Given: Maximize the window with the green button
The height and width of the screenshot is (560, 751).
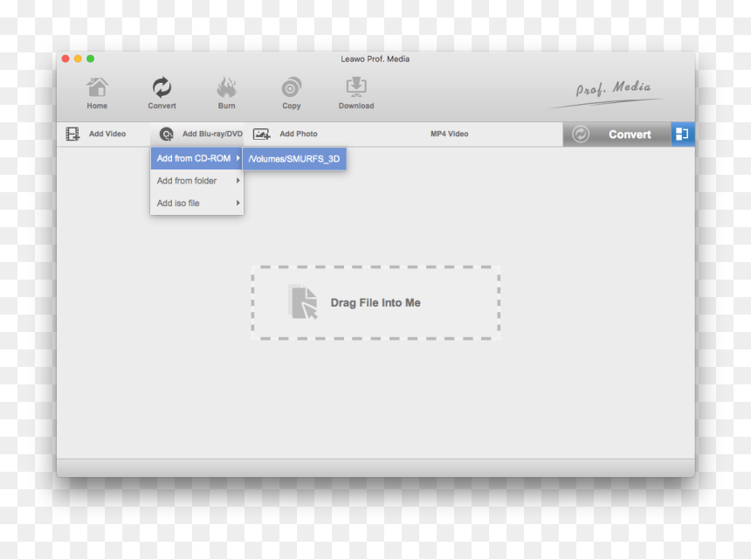Looking at the screenshot, I should tap(91, 59).
